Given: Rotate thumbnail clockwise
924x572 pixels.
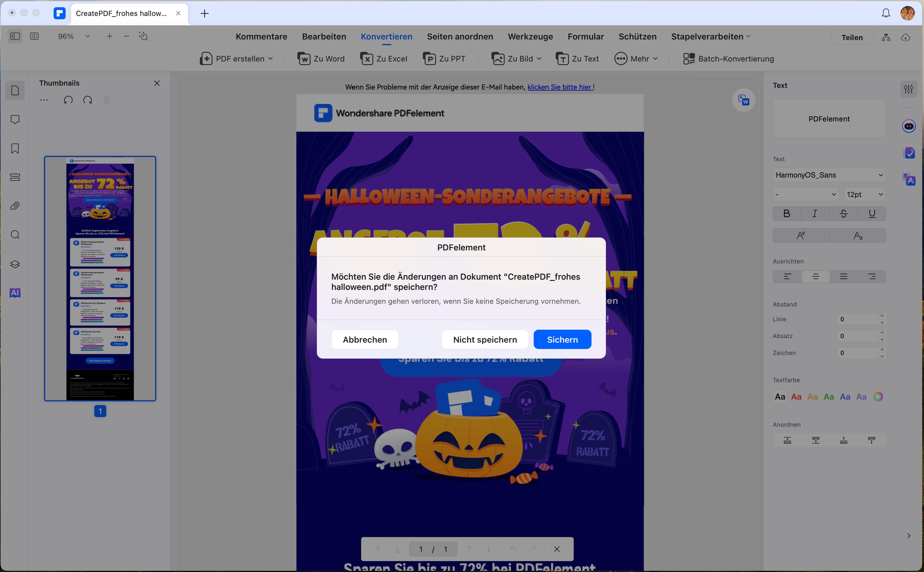Looking at the screenshot, I should pos(88,100).
